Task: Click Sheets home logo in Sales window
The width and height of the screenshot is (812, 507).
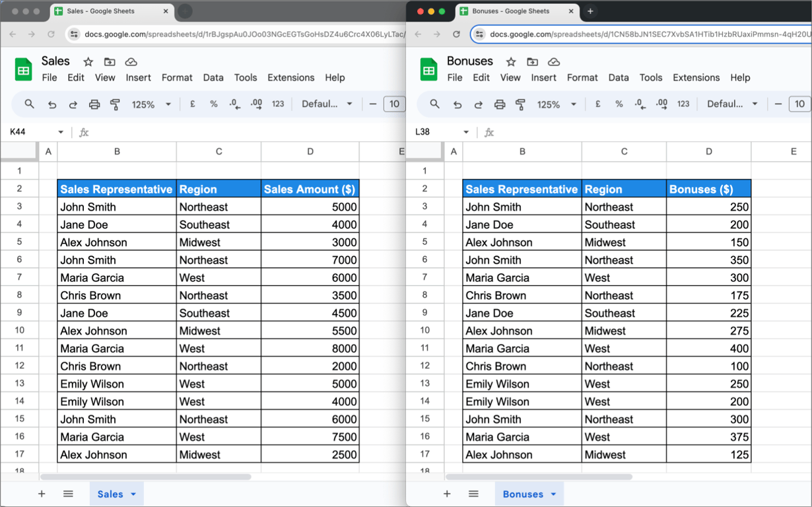Action: [x=24, y=69]
